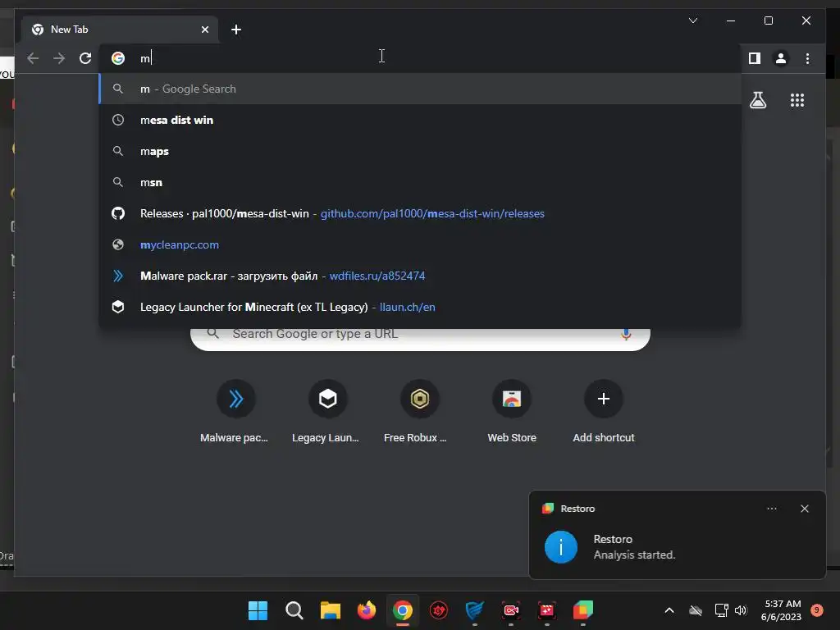The width and height of the screenshot is (840, 630).
Task: Choose the 'mesa dist win' history suggestion
Action: [x=421, y=120]
